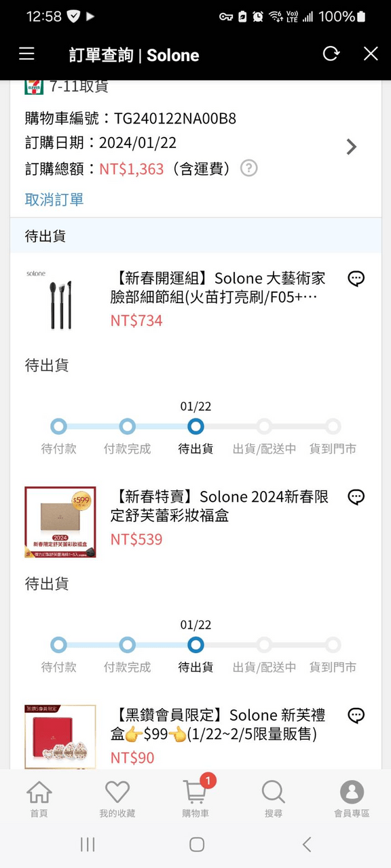The width and height of the screenshot is (391, 868).
Task: Tap the Android back navigation arrow
Action: 306,844
